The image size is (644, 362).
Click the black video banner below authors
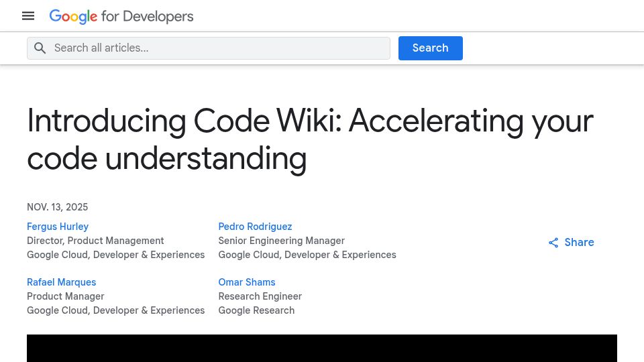coord(322,348)
